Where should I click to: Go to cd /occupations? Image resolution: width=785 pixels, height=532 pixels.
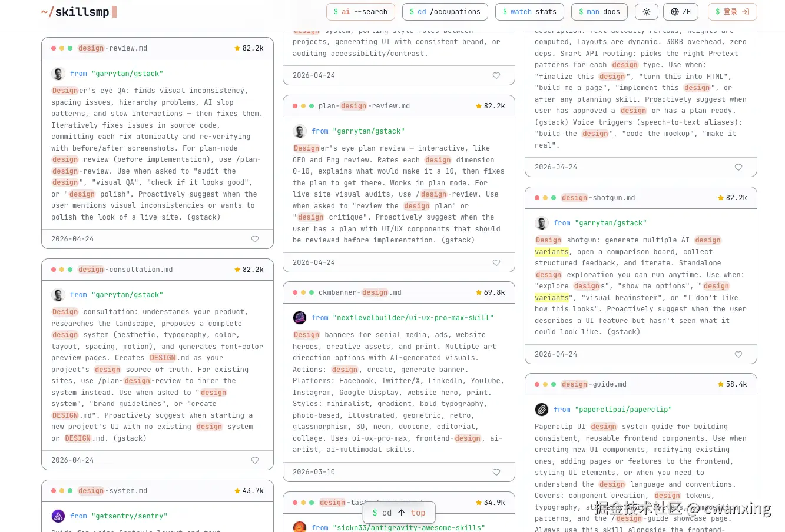click(445, 12)
